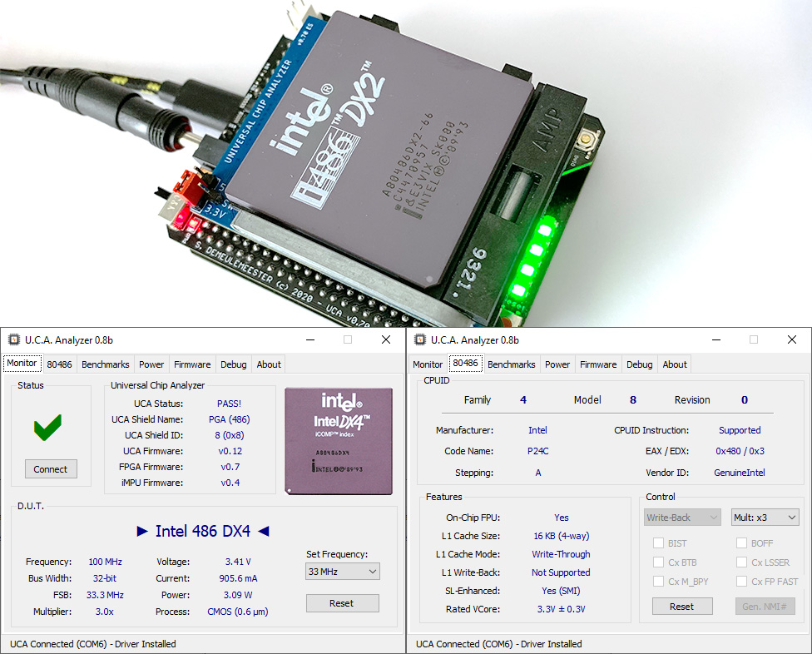Click the UCA Status value 'PASS!'

(x=229, y=404)
